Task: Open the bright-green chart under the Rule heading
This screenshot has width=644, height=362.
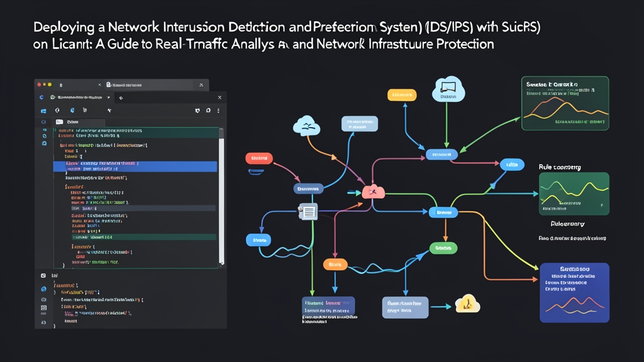Action: pos(574,194)
